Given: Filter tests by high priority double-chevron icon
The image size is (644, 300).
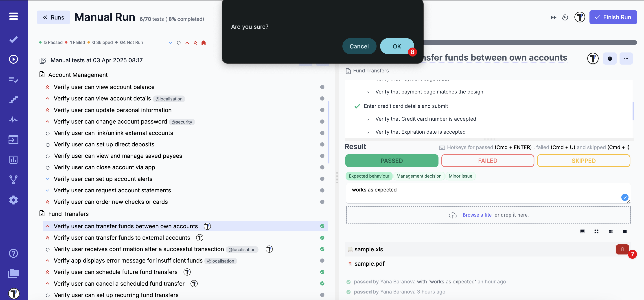Looking at the screenshot, I should [195, 43].
